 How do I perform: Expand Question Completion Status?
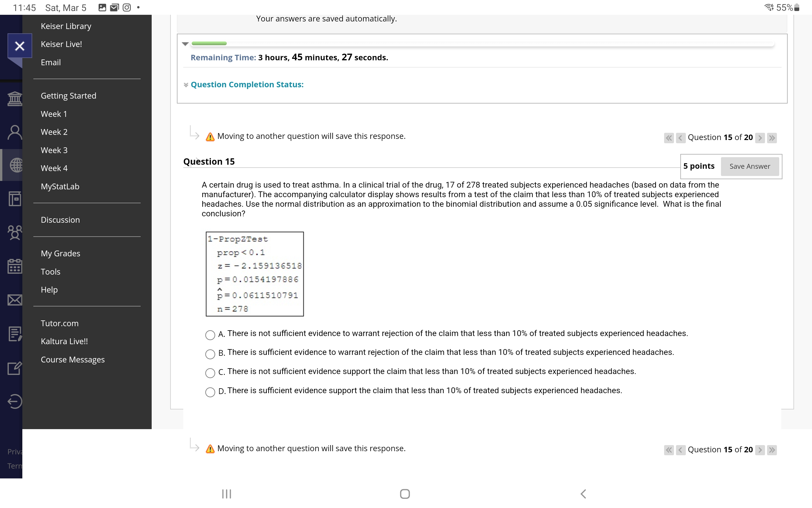click(186, 85)
